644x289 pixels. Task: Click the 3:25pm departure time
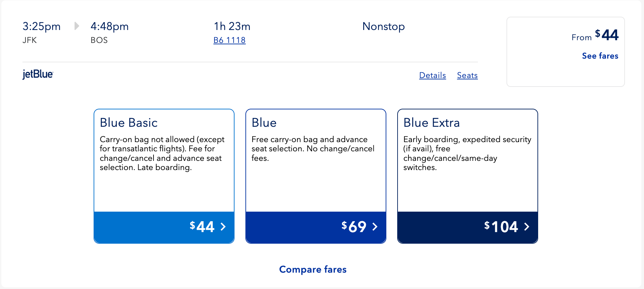point(42,26)
